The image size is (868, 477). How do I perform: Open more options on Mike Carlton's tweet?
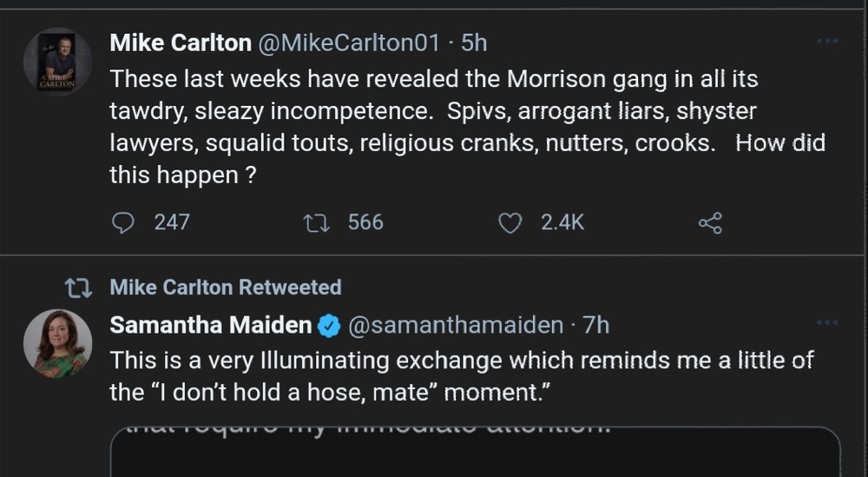[829, 40]
